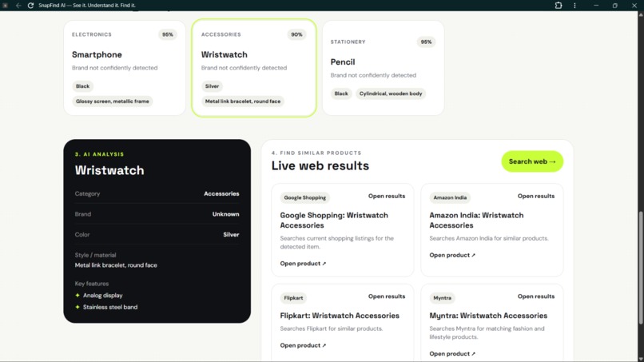Click the app icon in the title bar
The width and height of the screenshot is (644, 362).
click(6, 6)
